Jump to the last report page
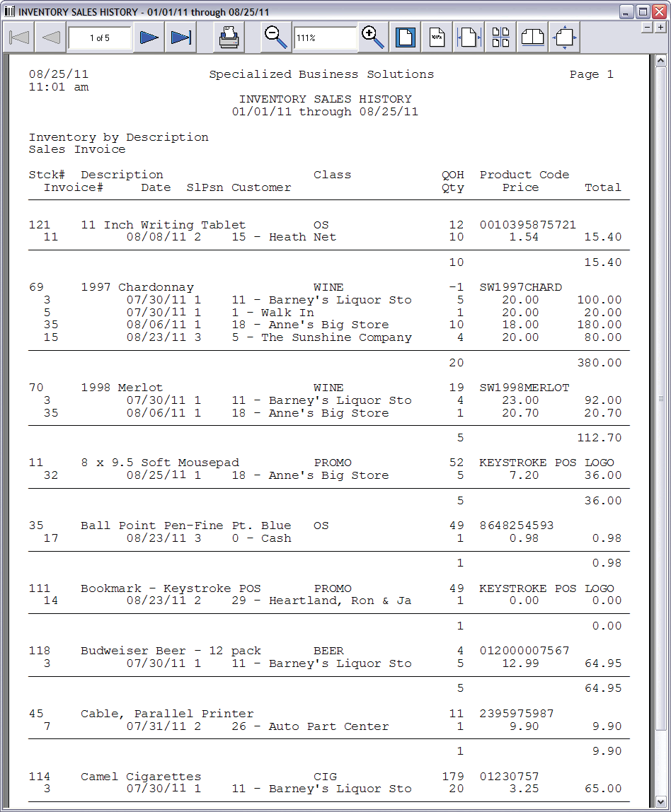671x812 pixels. coord(181,37)
